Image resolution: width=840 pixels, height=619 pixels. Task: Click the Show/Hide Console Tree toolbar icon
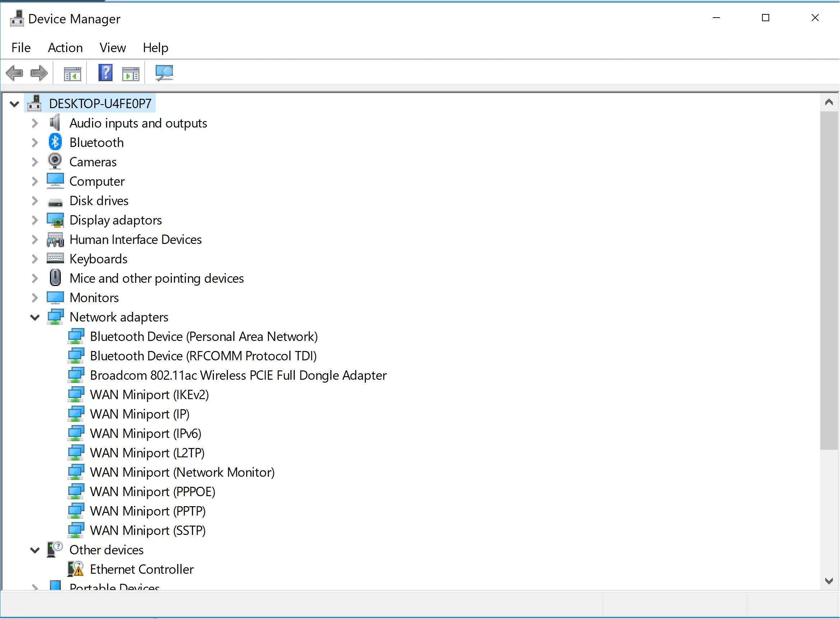tap(72, 74)
